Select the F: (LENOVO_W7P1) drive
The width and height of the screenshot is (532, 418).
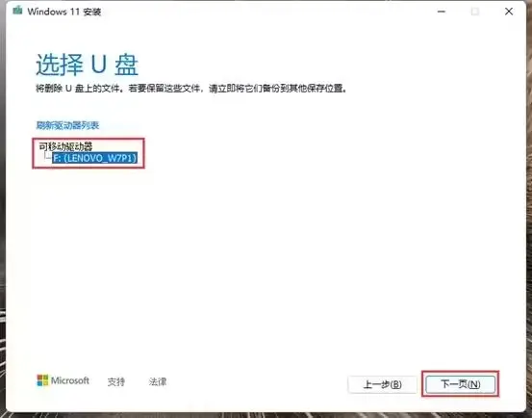click(x=94, y=158)
